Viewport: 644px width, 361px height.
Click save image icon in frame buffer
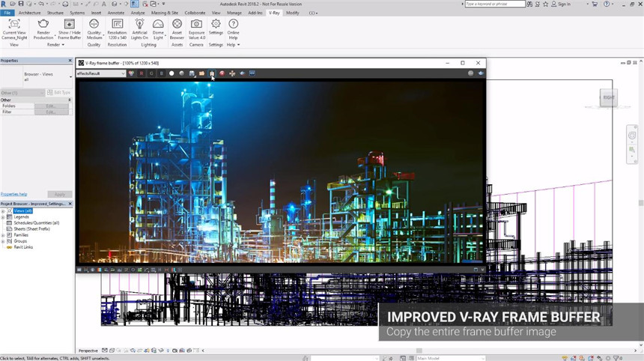(x=192, y=73)
